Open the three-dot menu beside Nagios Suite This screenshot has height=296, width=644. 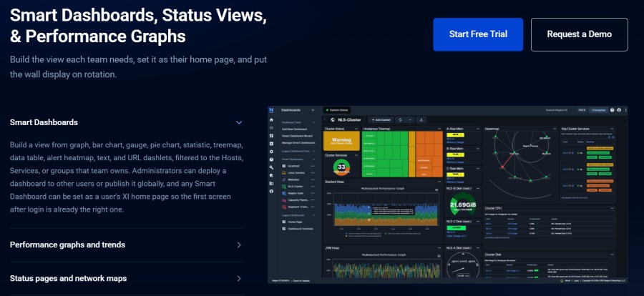tap(313, 193)
